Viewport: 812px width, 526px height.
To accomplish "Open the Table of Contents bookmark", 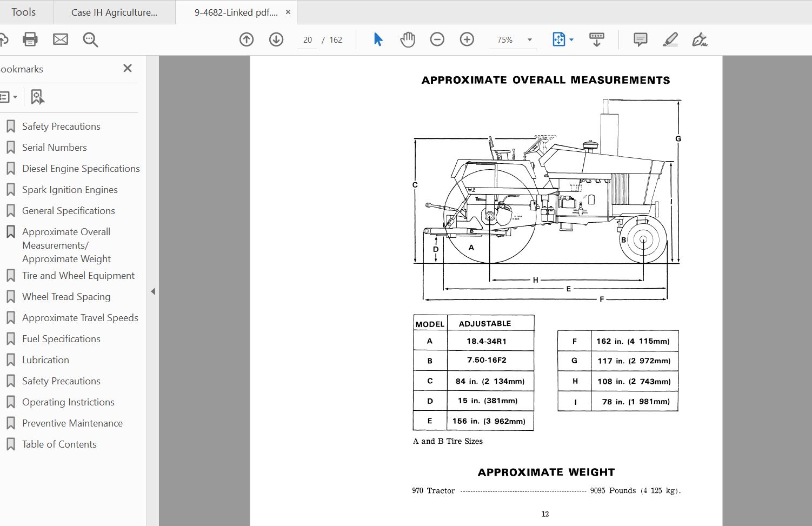I will click(x=59, y=444).
